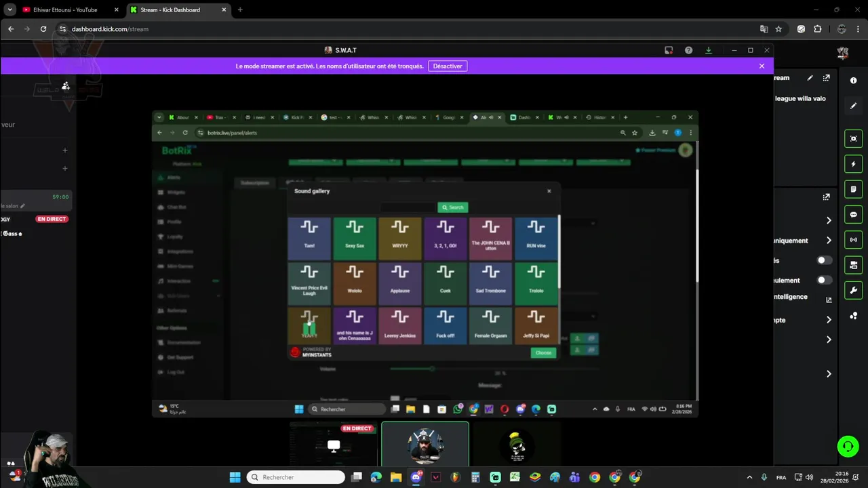Expand the chevron row below 'mpte'
868x488 pixels.
coord(829,340)
